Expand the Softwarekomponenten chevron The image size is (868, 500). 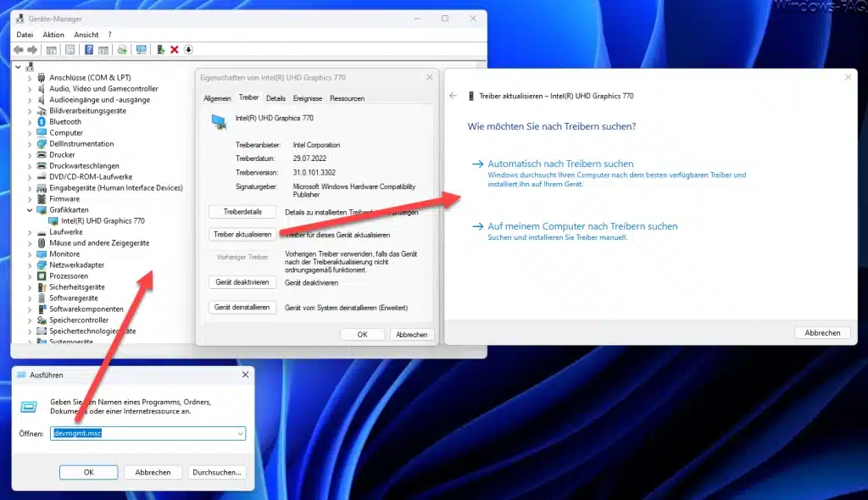pos(30,309)
